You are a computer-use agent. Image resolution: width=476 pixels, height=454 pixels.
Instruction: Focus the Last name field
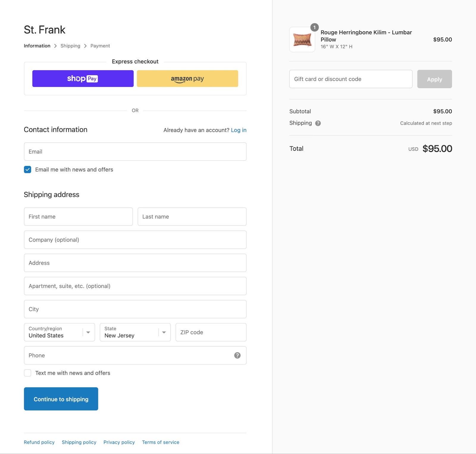[x=192, y=216]
